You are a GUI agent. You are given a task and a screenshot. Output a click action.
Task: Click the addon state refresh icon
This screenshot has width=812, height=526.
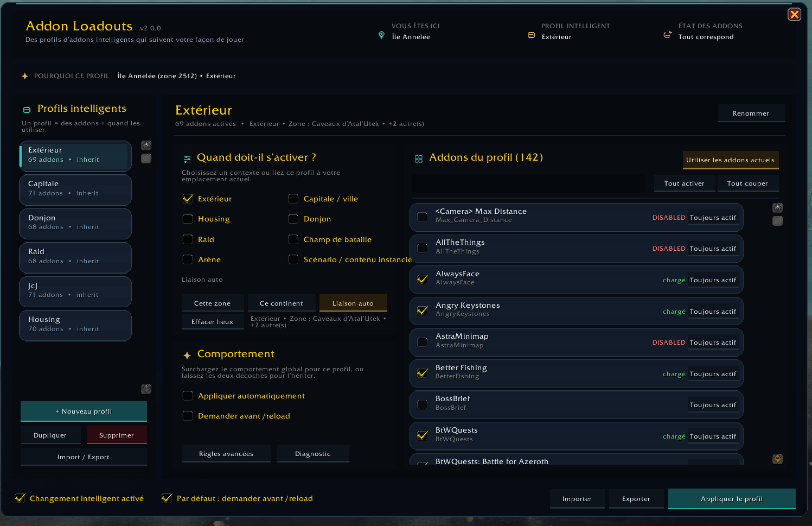pyautogui.click(x=667, y=35)
